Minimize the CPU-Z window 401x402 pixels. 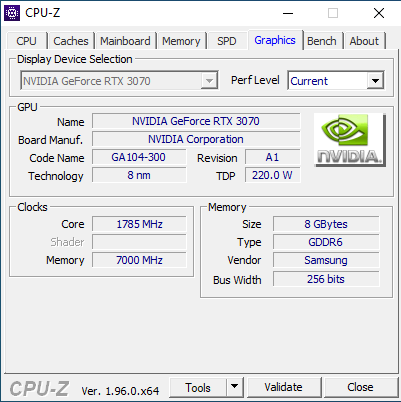point(288,13)
